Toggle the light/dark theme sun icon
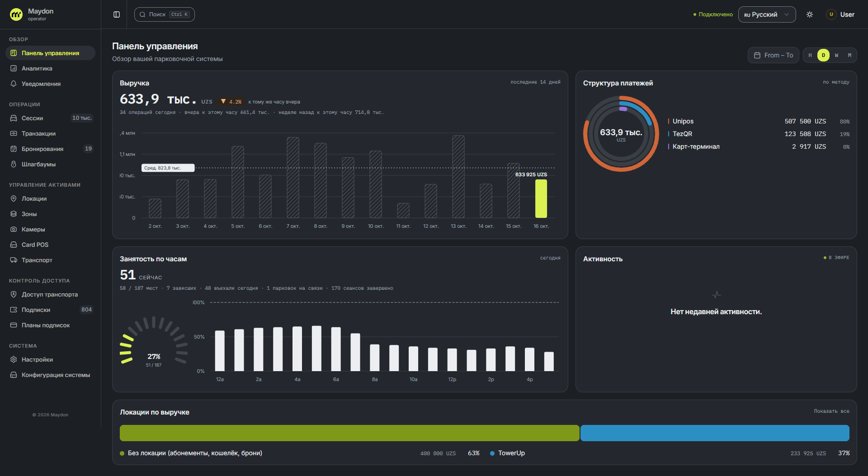Image resolution: width=868 pixels, height=476 pixels. click(810, 14)
